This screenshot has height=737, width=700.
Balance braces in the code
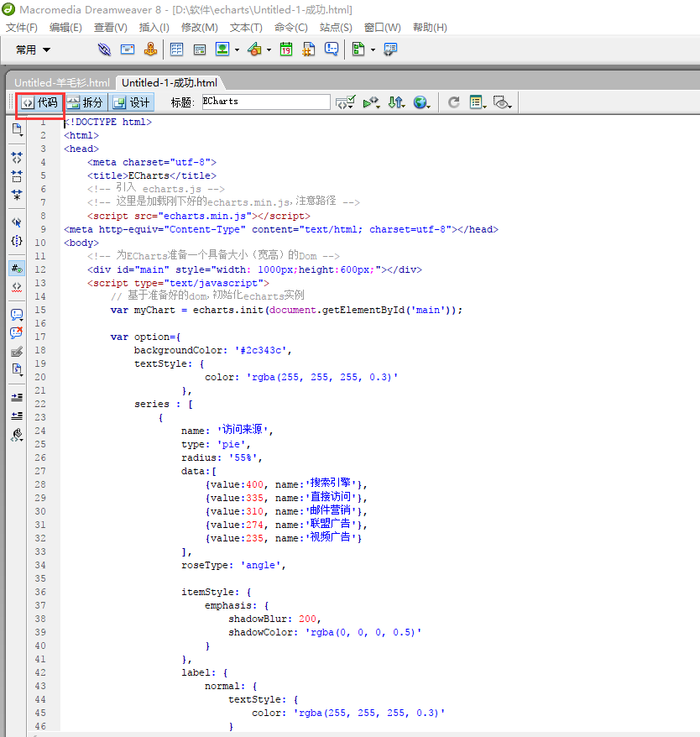coord(17,241)
